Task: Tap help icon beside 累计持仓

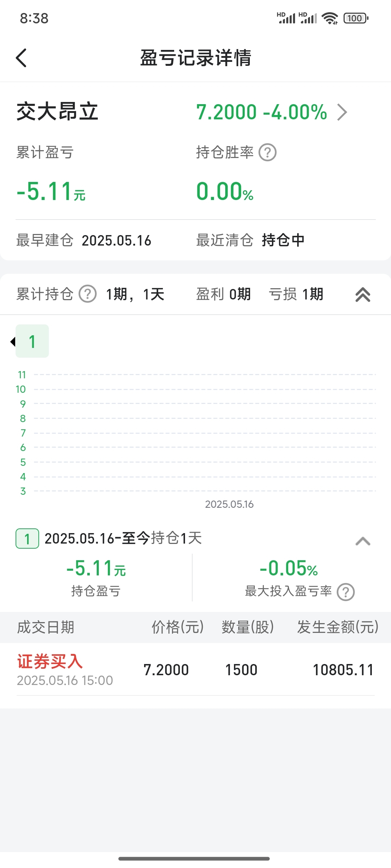Action: (88, 294)
